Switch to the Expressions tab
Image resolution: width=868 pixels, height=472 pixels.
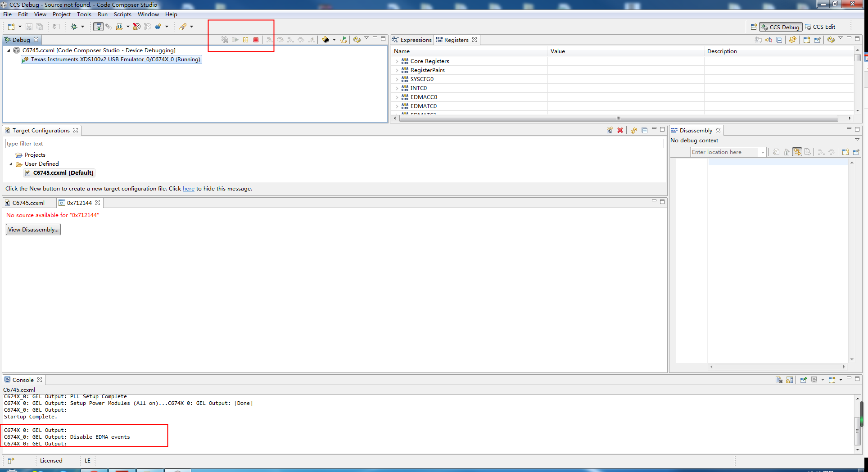pos(412,40)
